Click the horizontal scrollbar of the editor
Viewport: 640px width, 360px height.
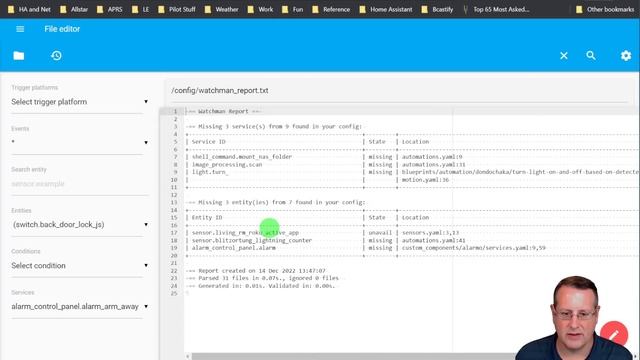[x=353, y=356]
